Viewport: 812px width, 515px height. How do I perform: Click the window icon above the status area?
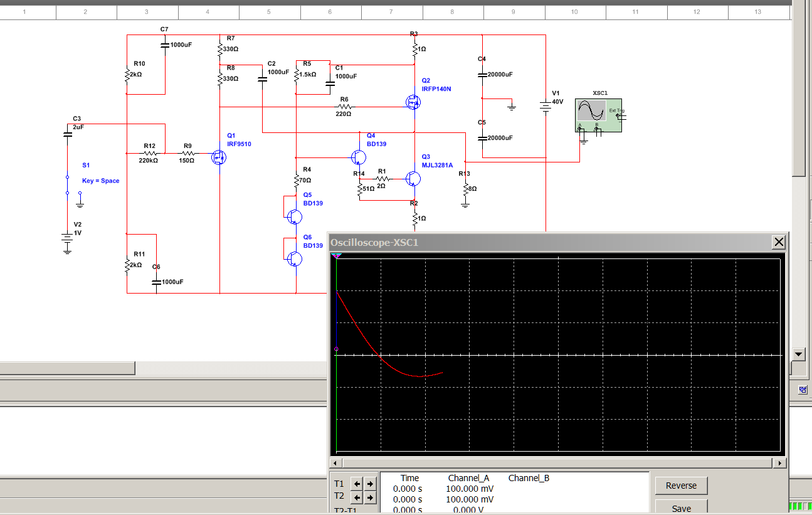point(803,390)
